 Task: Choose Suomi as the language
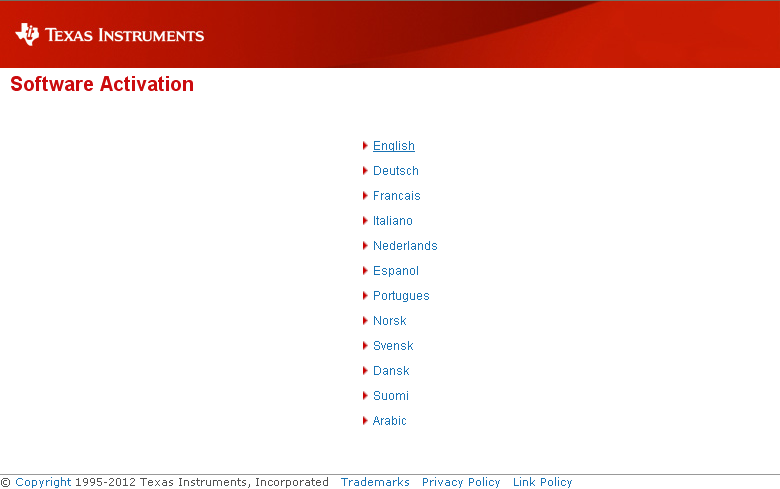pyautogui.click(x=390, y=396)
